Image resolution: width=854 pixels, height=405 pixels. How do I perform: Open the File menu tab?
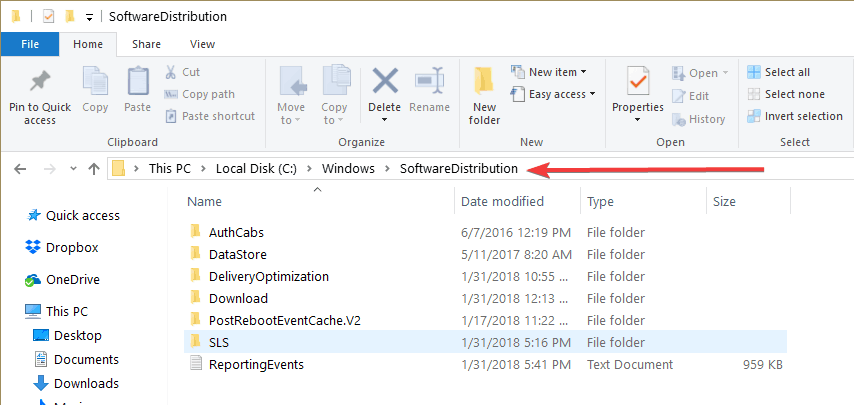point(30,44)
